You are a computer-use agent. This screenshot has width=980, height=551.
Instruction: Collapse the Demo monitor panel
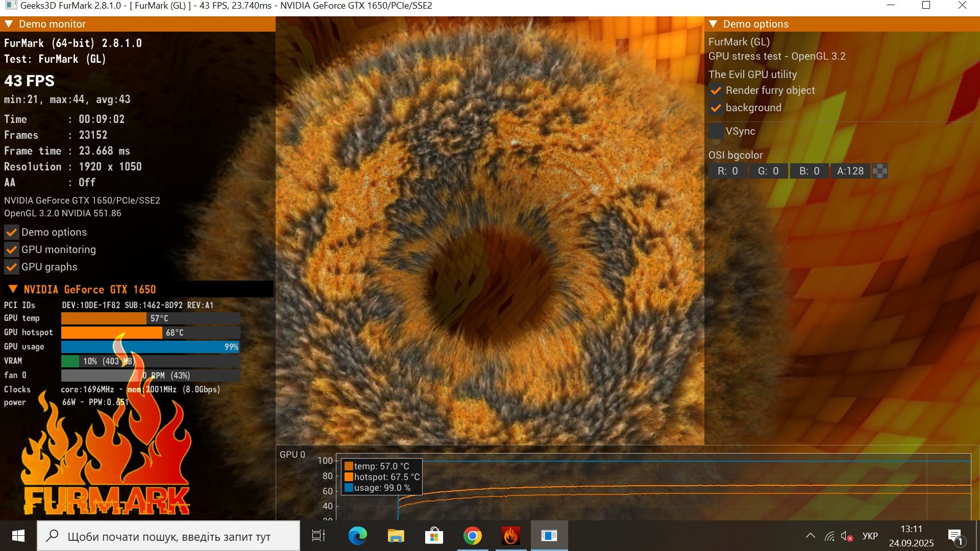tap(9, 24)
